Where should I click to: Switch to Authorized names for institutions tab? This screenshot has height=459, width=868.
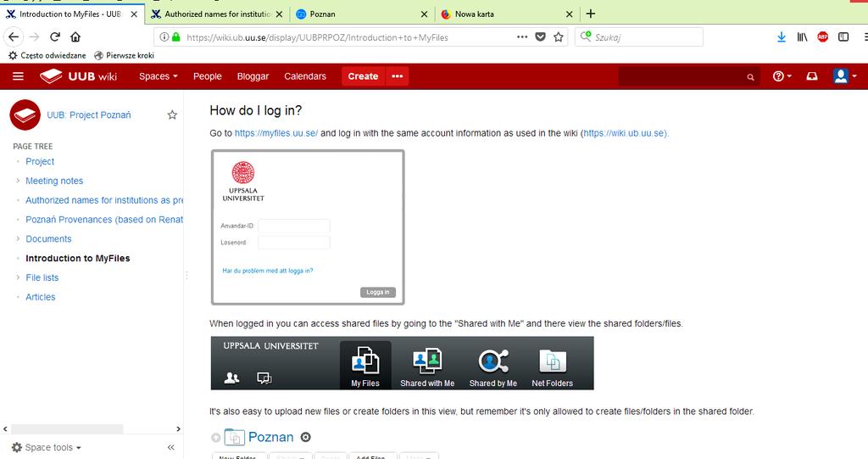217,14
